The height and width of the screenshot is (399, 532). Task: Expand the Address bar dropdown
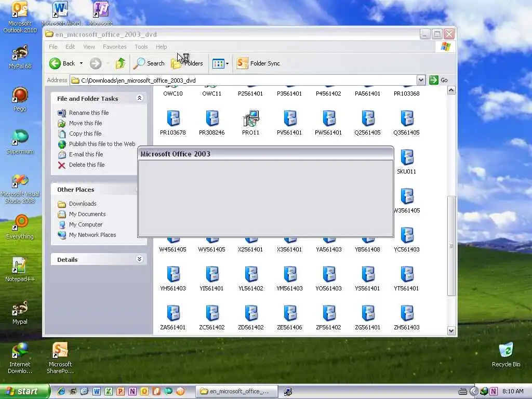coord(421,80)
